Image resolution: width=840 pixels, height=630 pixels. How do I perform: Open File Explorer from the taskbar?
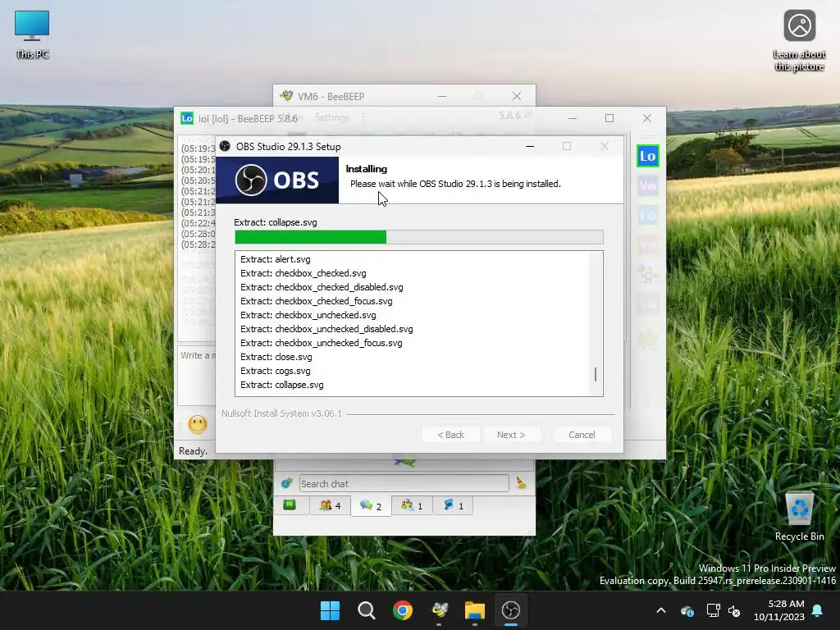(475, 610)
